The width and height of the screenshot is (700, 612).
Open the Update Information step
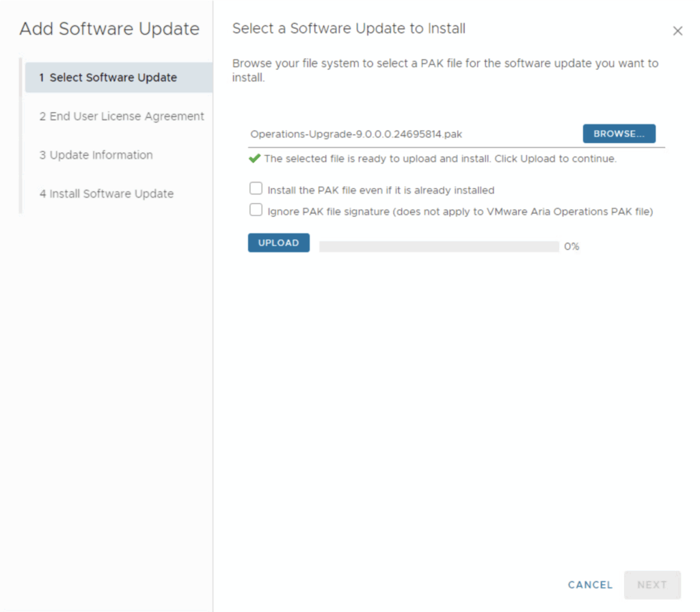coord(96,155)
